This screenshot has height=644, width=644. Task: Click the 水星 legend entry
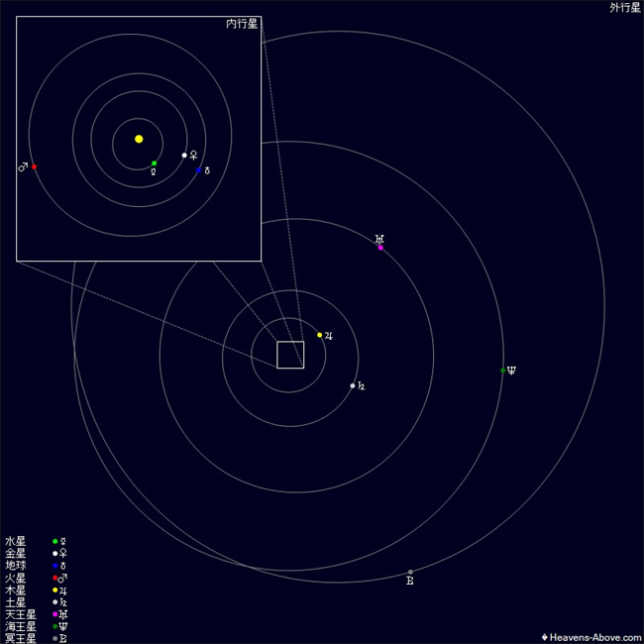pyautogui.click(x=15, y=542)
